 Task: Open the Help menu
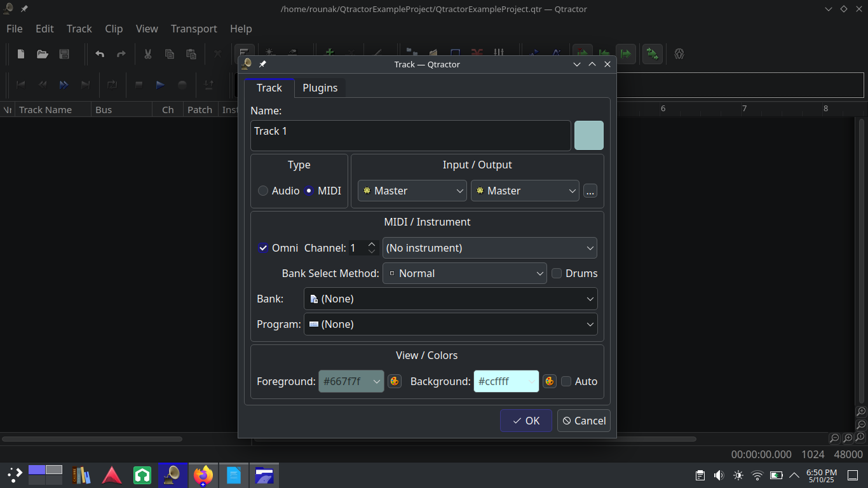pos(241,29)
